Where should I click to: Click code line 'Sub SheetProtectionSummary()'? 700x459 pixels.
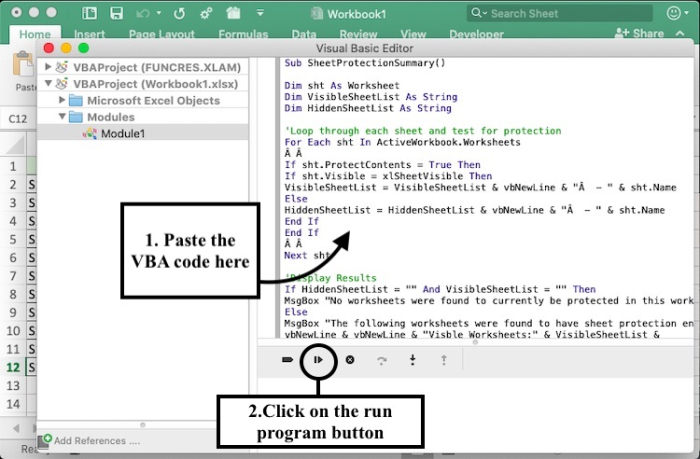(x=365, y=63)
